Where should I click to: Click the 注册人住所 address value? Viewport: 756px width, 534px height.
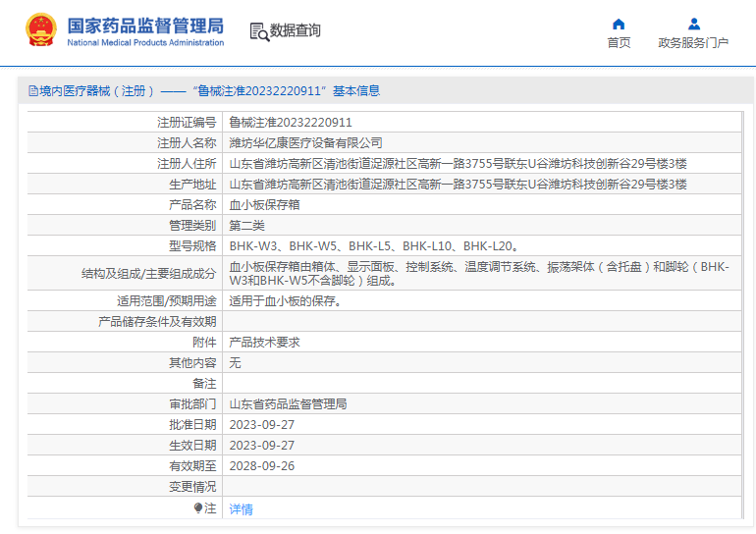459,163
